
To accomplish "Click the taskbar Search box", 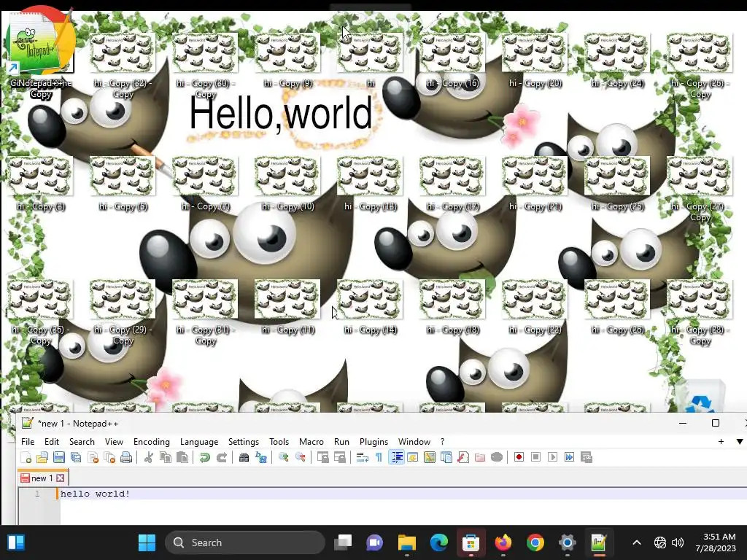I will [245, 542].
